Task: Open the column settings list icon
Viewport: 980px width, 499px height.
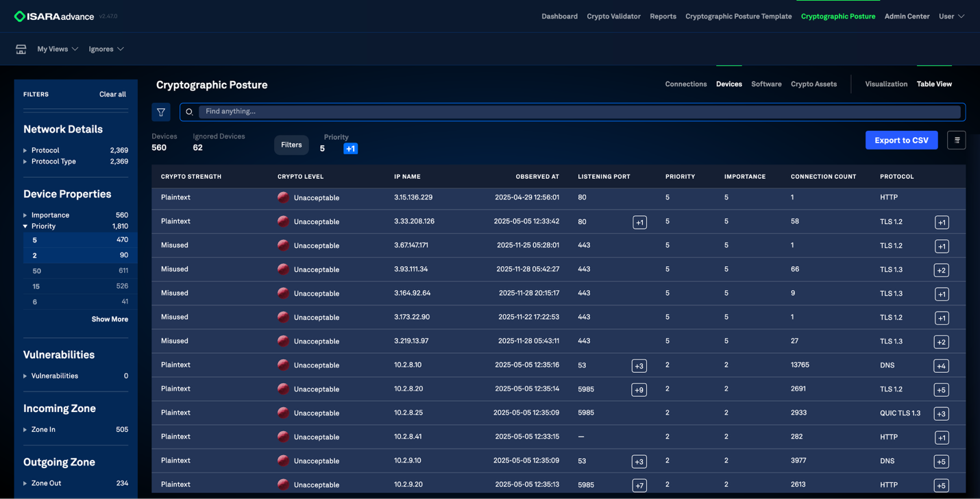Action: coord(957,140)
